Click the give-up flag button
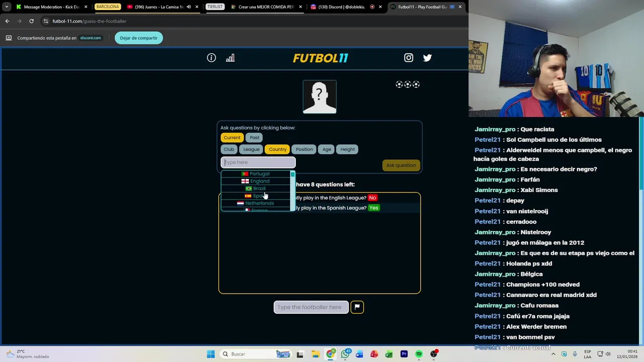This screenshot has width=644, height=362. 357,307
